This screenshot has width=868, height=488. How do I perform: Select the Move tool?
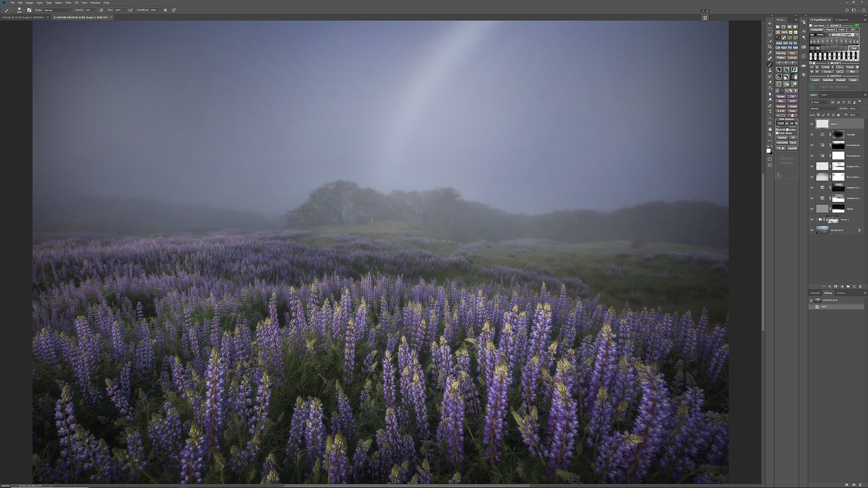pos(770,23)
